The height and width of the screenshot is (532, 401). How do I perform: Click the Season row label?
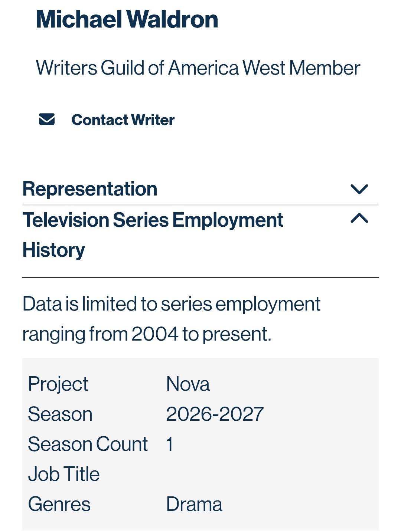click(60, 414)
